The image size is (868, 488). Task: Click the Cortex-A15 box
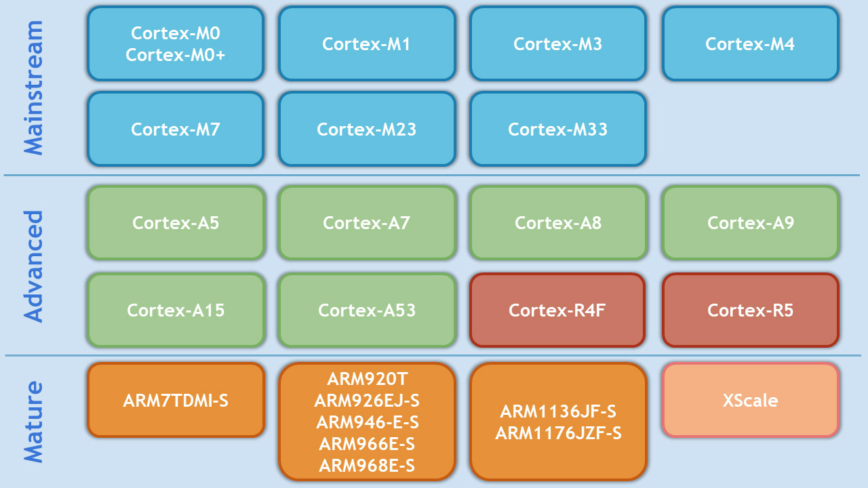(176, 310)
